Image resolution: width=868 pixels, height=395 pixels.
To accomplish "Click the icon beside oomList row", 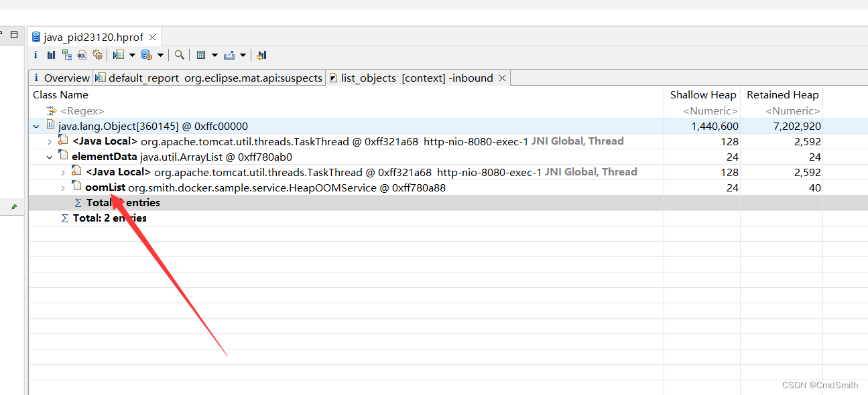I will pyautogui.click(x=77, y=187).
